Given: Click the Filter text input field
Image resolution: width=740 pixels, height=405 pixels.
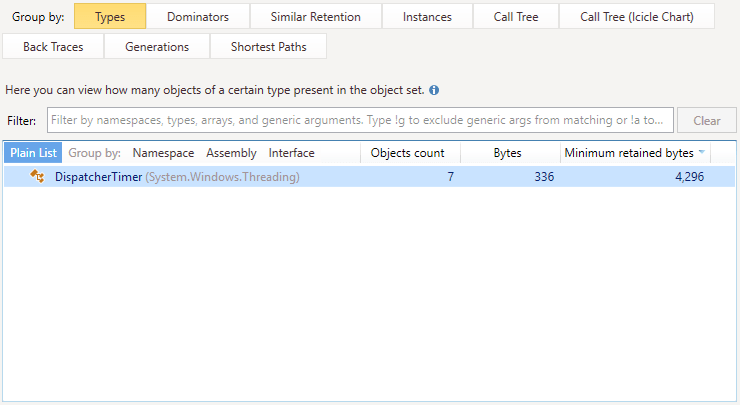Looking at the screenshot, I should coord(360,121).
